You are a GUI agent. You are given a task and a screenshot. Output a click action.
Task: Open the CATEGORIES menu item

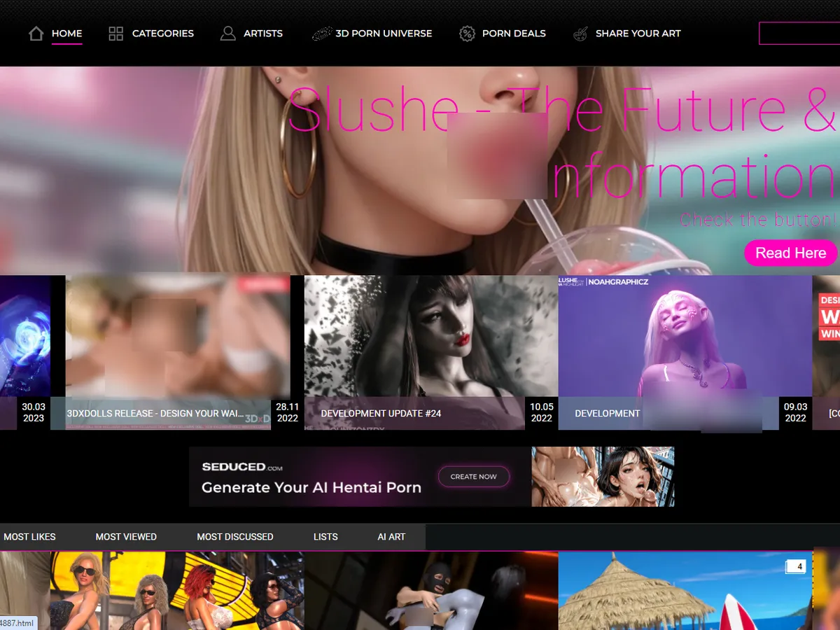[163, 33]
